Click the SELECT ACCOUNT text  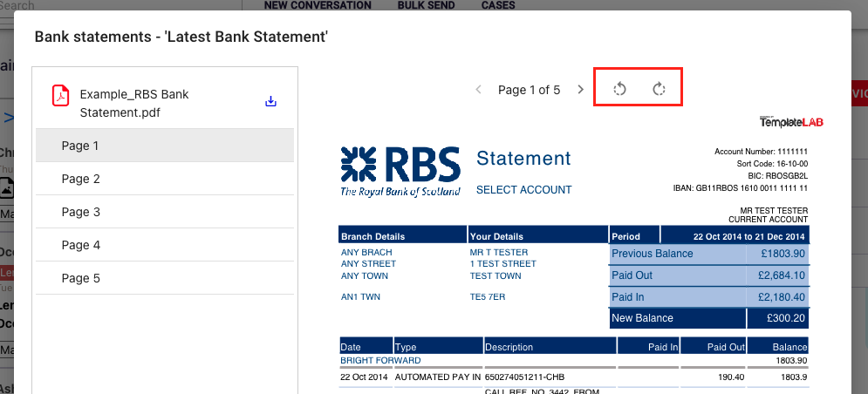(x=523, y=190)
